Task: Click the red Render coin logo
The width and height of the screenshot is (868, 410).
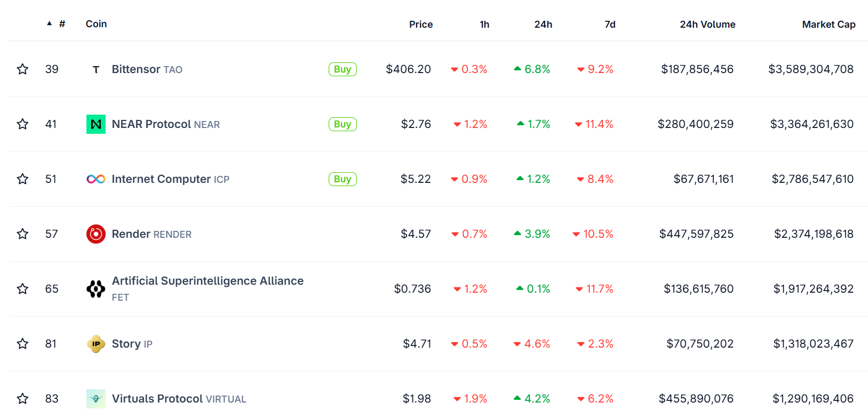Action: [x=96, y=234]
